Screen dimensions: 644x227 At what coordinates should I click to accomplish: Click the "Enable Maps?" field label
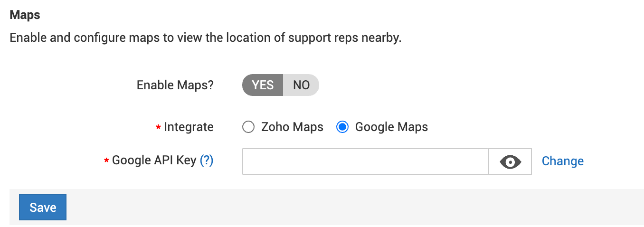click(x=175, y=85)
